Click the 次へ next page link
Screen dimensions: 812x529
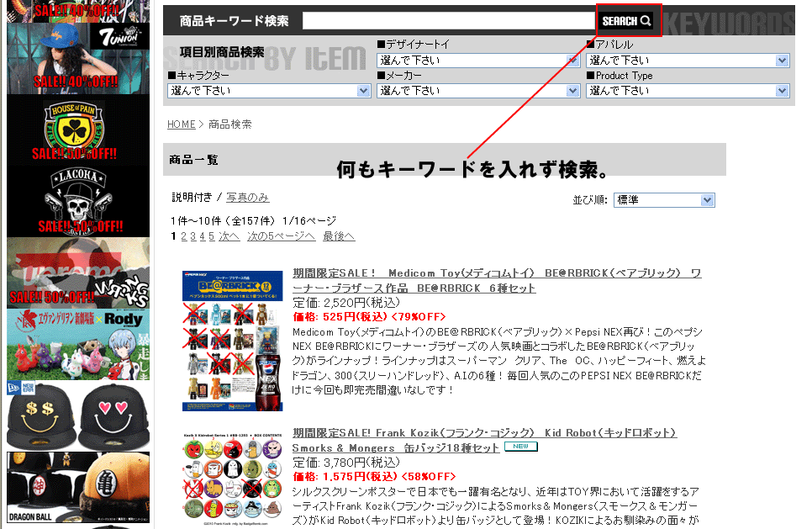(229, 236)
